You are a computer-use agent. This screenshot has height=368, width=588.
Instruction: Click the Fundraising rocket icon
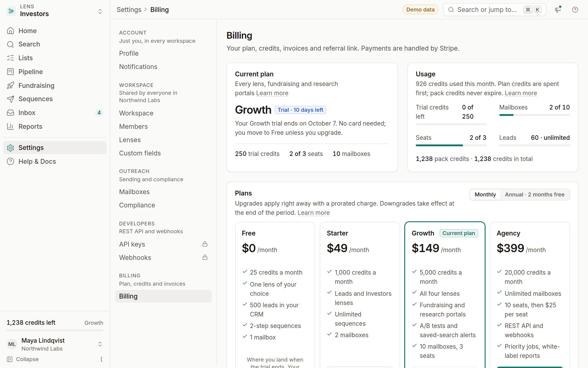point(10,85)
